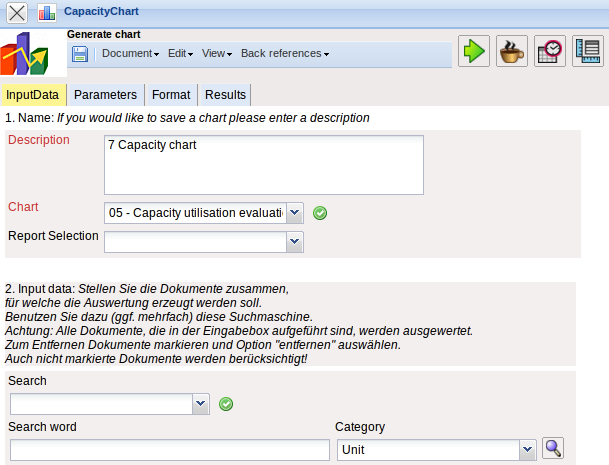
Task: Click the magnifying glass search icon
Action: pyautogui.click(x=553, y=450)
